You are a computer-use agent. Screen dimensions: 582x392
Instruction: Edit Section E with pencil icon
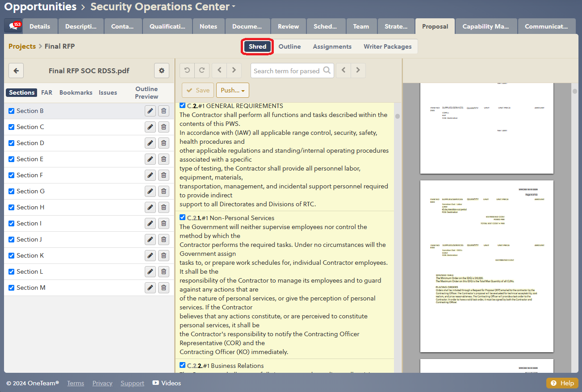coord(150,159)
